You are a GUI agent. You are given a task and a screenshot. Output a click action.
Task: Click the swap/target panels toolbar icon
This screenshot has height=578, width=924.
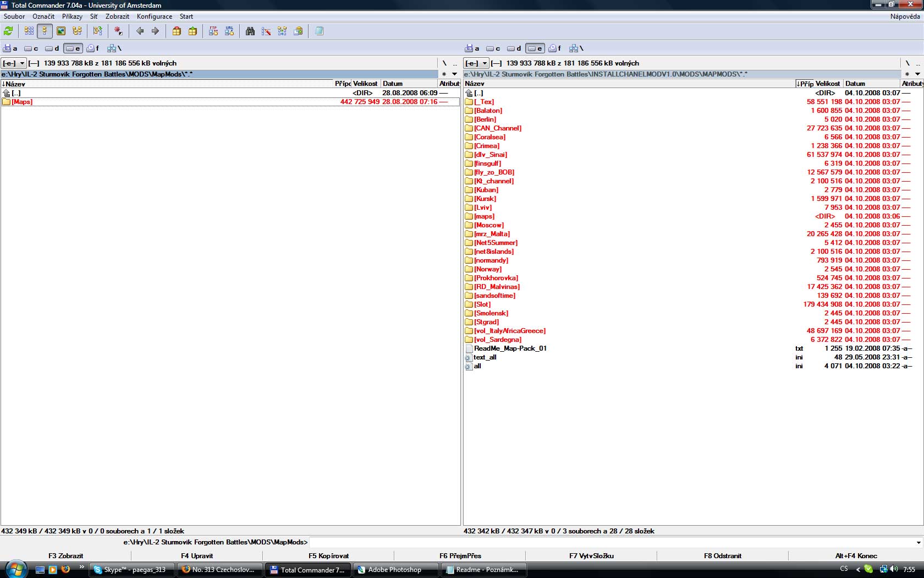pos(98,31)
